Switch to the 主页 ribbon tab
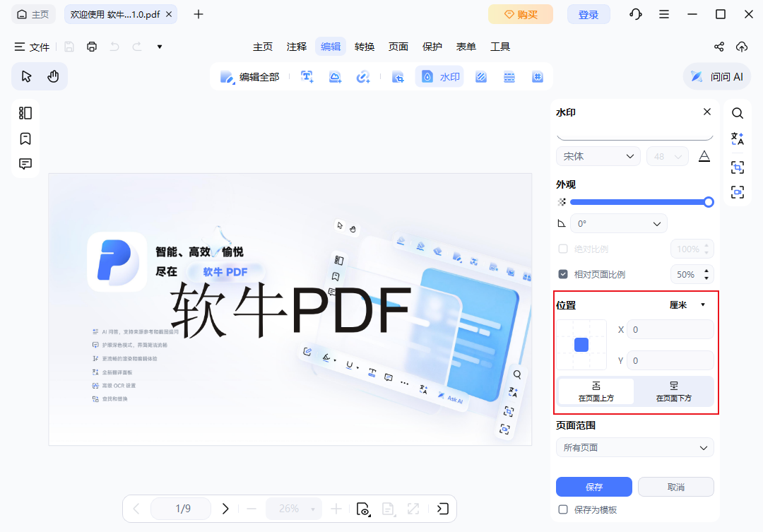The width and height of the screenshot is (763, 532). (263, 47)
